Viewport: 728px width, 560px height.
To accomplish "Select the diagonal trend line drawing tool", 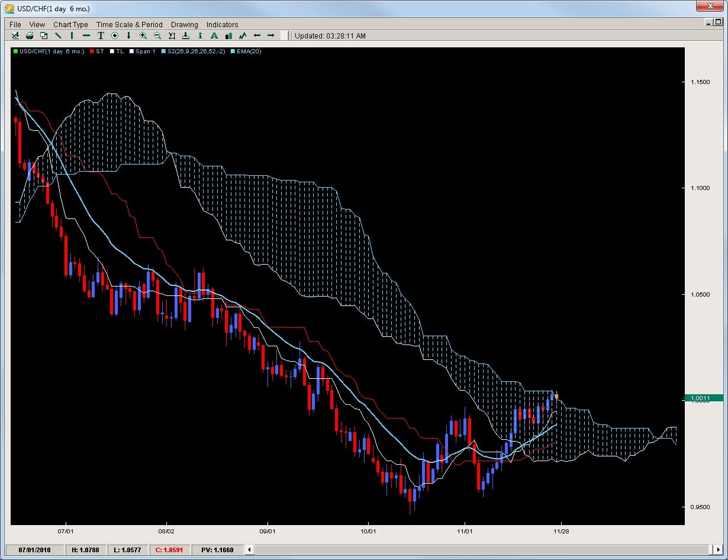I will 58,36.
